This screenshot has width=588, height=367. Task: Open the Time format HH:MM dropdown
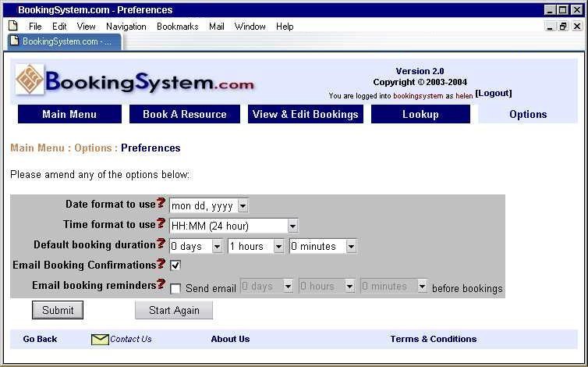click(x=234, y=226)
